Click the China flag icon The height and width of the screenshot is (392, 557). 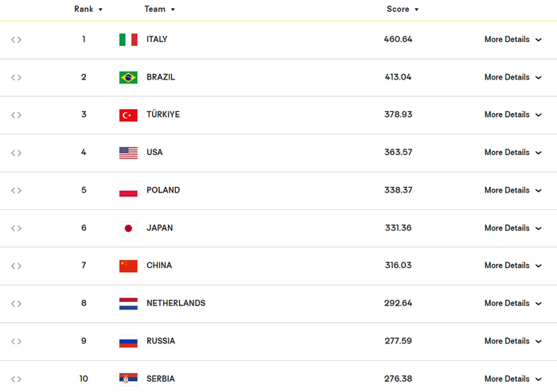click(x=128, y=266)
